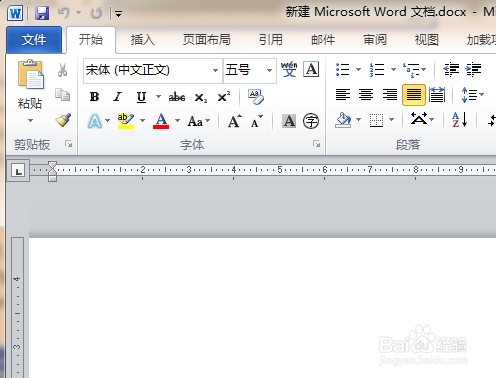Screen dimensions: 496x378
Task: Switch to the 插入 (Insert) tab
Action: 143,40
